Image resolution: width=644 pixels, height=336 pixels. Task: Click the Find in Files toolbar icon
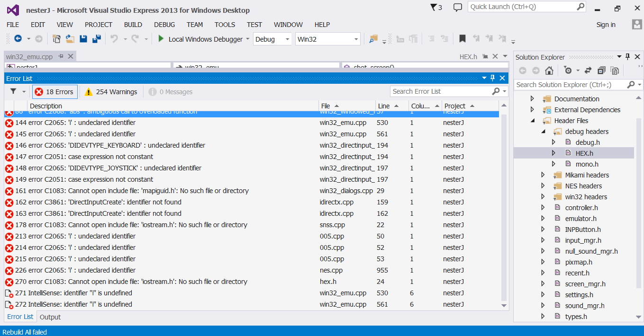(x=373, y=39)
